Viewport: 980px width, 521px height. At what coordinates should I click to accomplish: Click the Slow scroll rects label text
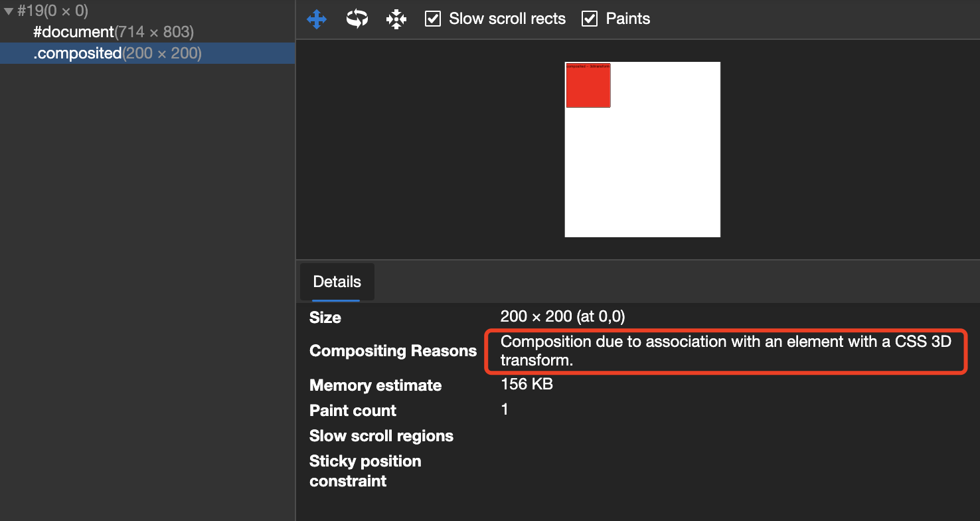coord(507,19)
